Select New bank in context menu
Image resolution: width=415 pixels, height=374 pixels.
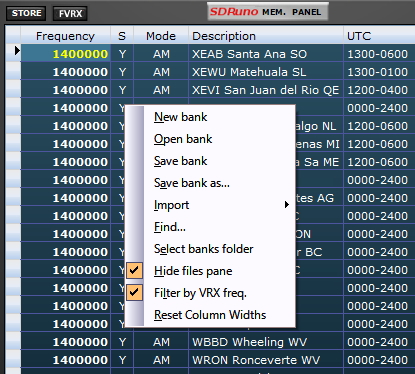[210, 117]
